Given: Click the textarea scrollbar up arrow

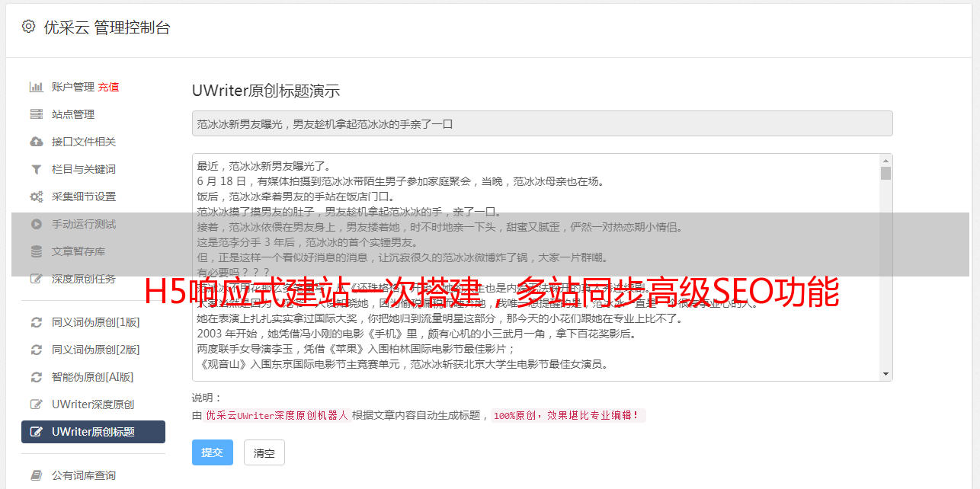Looking at the screenshot, I should [886, 161].
